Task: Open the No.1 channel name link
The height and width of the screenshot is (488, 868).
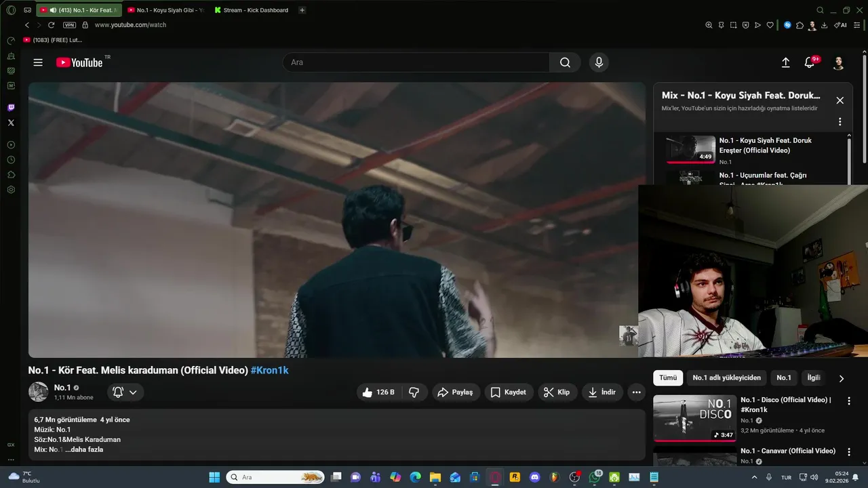Action: (62, 388)
